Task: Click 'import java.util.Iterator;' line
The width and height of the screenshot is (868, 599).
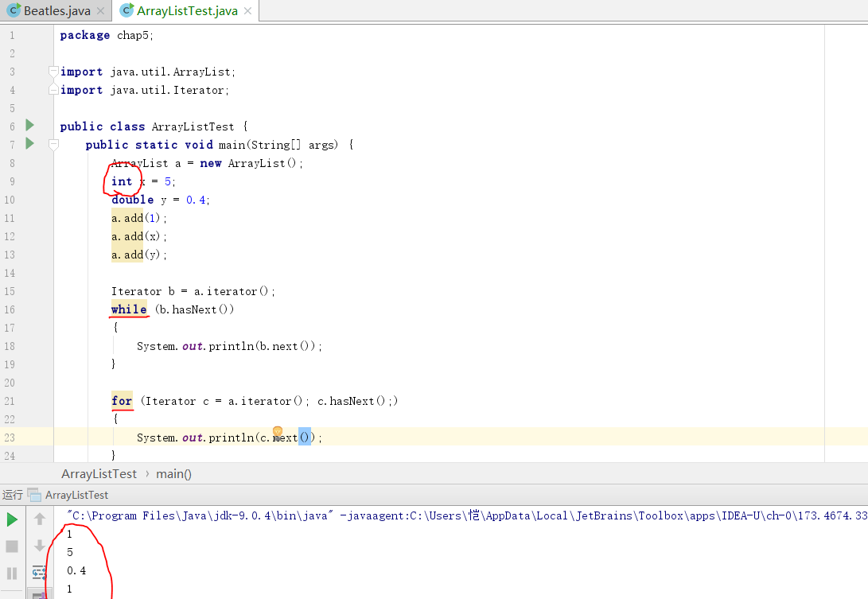Action: pos(145,90)
